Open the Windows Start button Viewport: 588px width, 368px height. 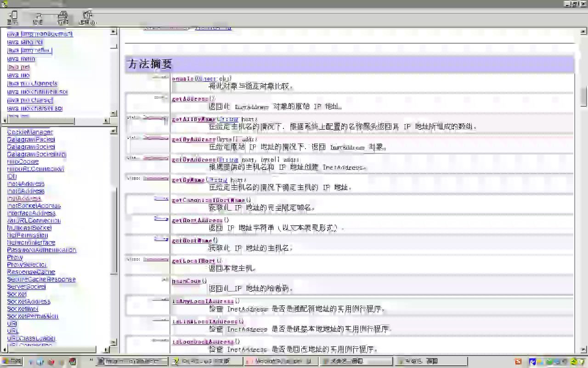pos(11,362)
